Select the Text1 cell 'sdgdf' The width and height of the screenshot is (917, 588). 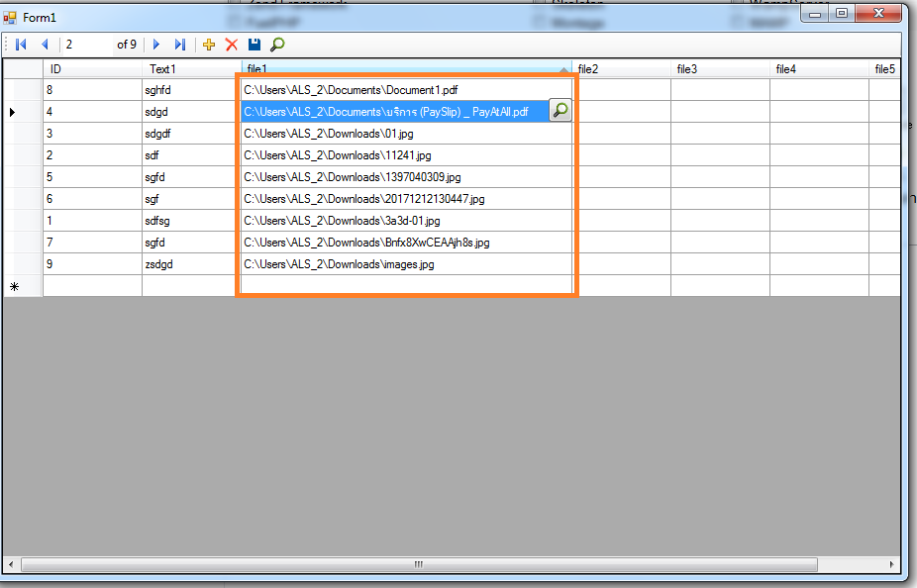(191, 134)
